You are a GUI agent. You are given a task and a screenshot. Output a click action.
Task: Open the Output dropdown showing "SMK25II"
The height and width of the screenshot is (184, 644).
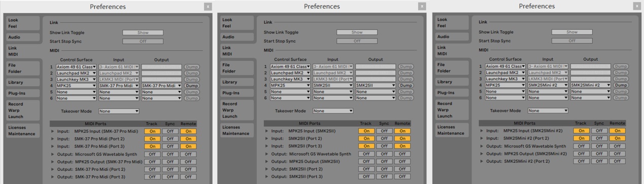pyautogui.click(x=376, y=85)
